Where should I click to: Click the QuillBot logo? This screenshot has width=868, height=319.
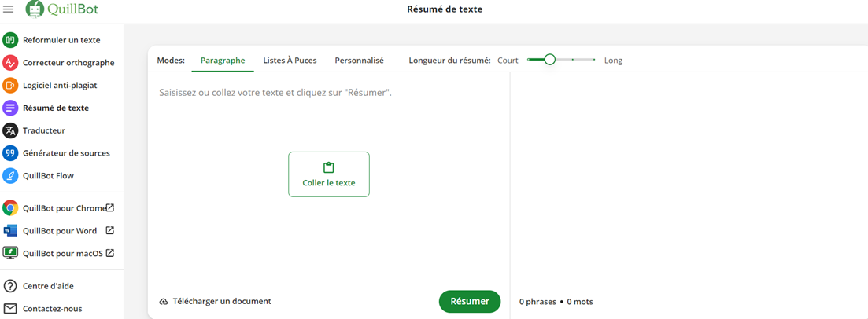click(x=62, y=9)
